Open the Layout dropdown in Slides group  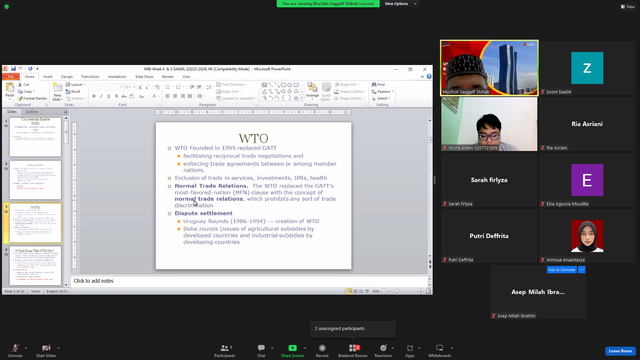coord(75,84)
